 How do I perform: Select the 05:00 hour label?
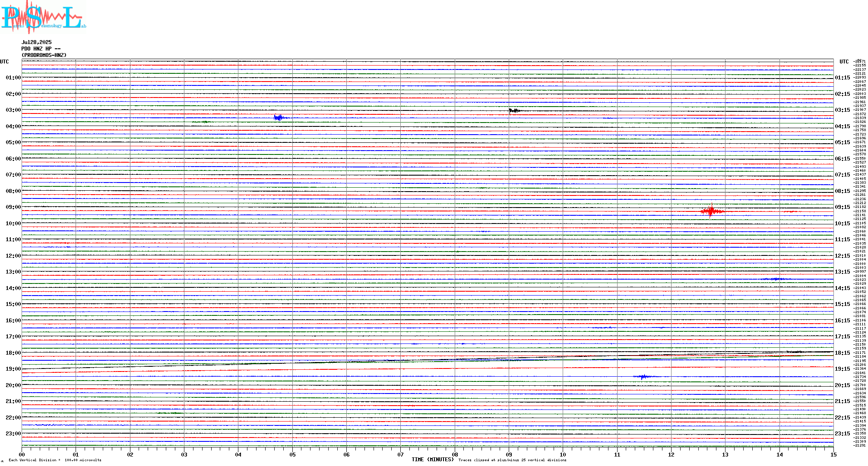click(13, 142)
